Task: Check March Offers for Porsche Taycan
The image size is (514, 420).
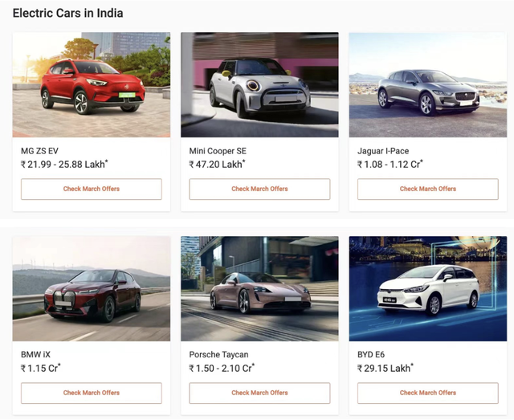Action: point(259,393)
